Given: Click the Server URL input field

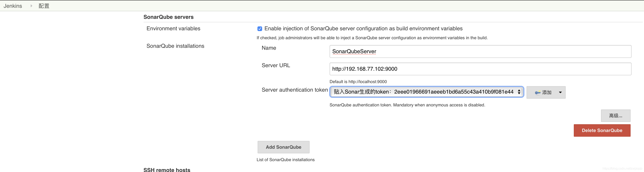Looking at the screenshot, I should (480, 69).
